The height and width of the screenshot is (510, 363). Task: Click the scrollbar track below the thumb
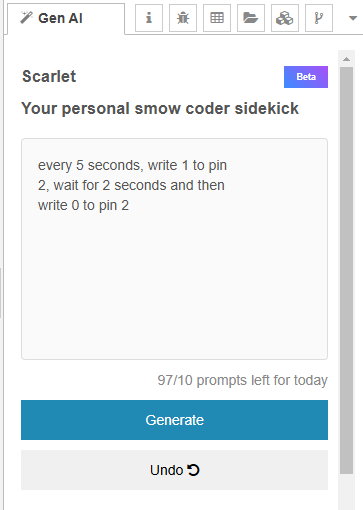(346, 492)
